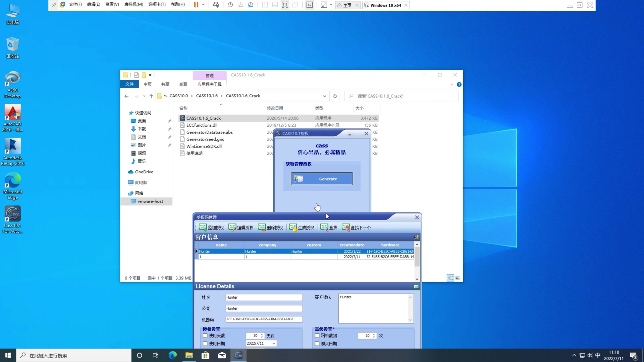644x362 pixels.
Task: Switch to large icons view in Explorer
Action: pos(458,278)
